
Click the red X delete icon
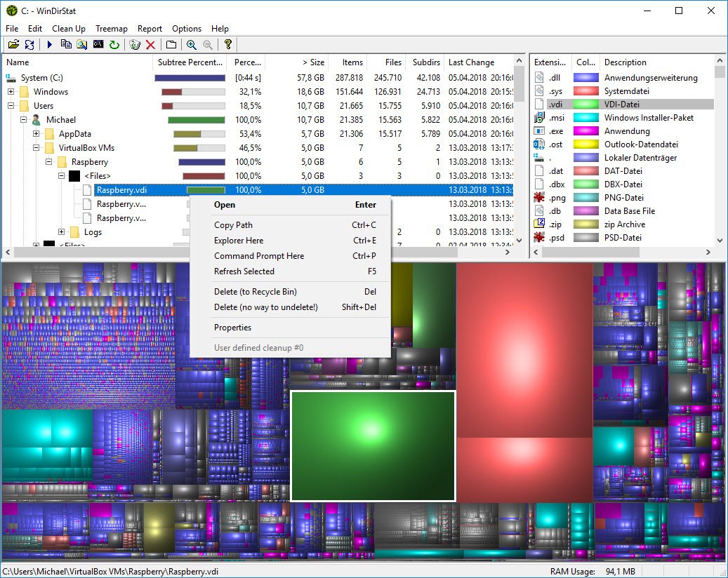tap(150, 45)
